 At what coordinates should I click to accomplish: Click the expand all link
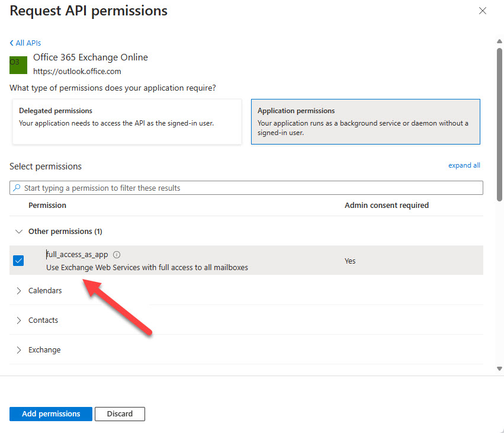click(464, 165)
